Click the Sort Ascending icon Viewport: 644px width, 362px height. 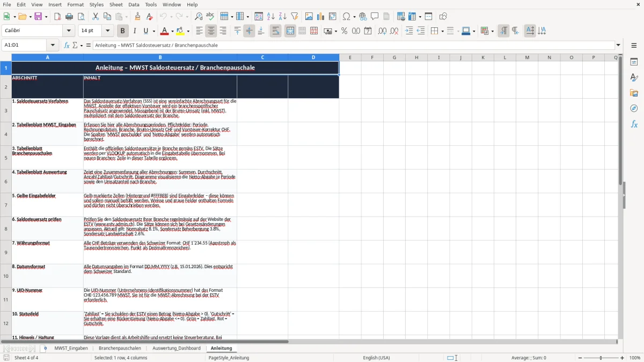pos(271,17)
